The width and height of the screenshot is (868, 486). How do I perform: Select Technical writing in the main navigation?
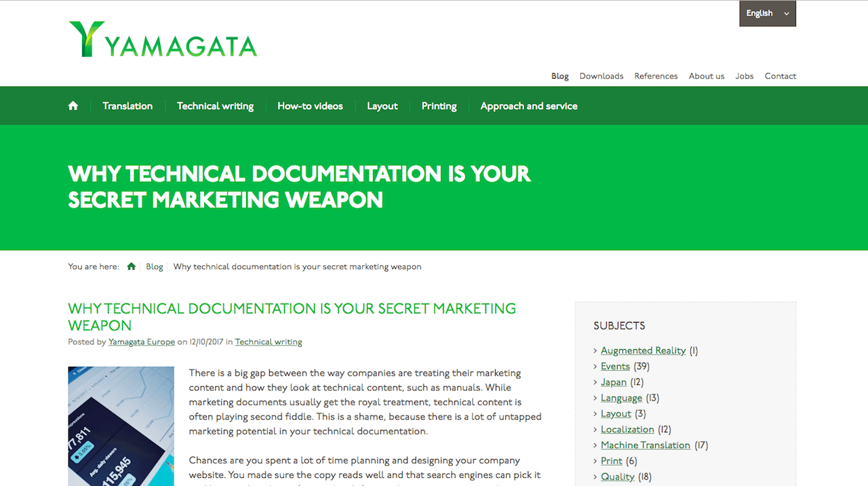point(215,106)
